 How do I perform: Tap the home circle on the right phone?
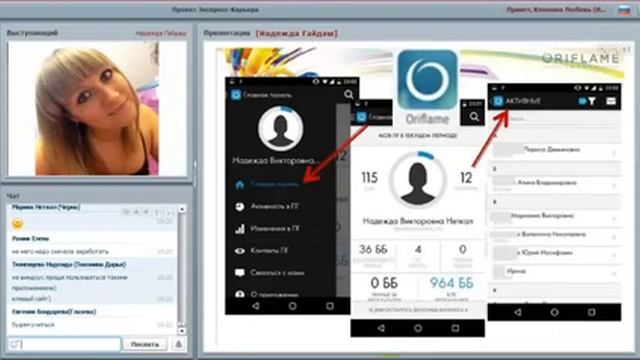point(554,312)
